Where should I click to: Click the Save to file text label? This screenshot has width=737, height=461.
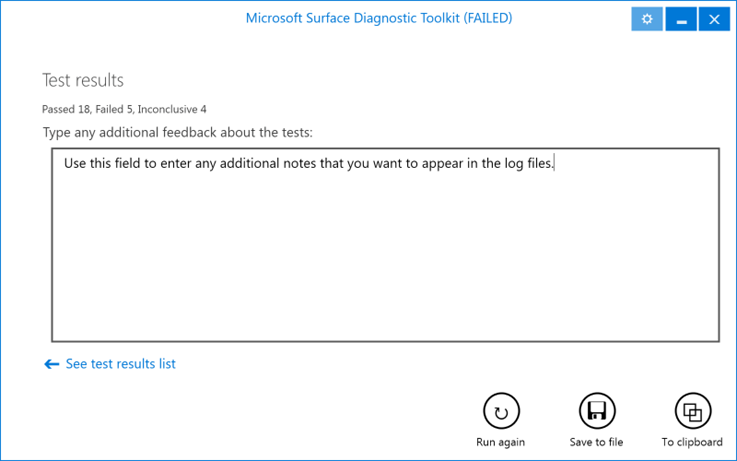[x=596, y=442]
